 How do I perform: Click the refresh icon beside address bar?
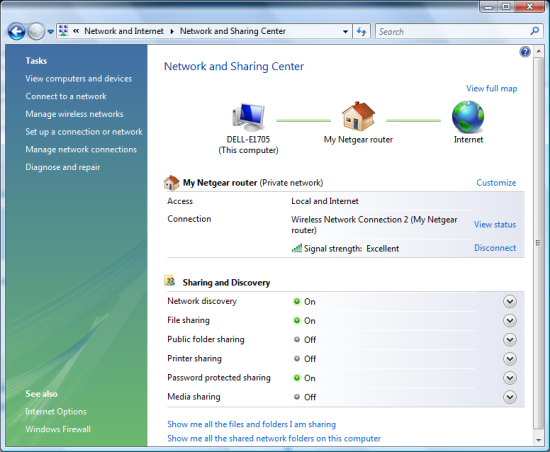click(361, 32)
